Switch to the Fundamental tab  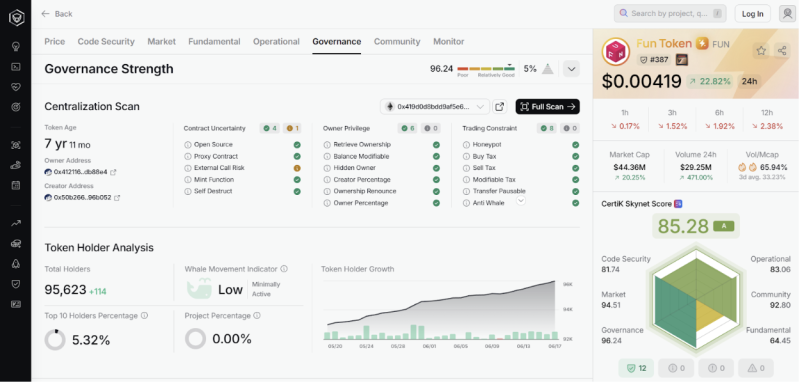214,41
